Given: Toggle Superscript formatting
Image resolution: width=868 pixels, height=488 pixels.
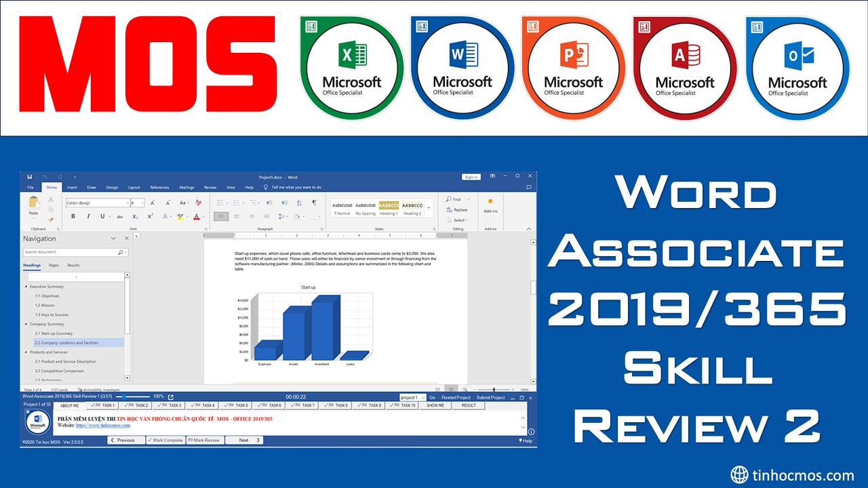Looking at the screenshot, I should point(151,216).
